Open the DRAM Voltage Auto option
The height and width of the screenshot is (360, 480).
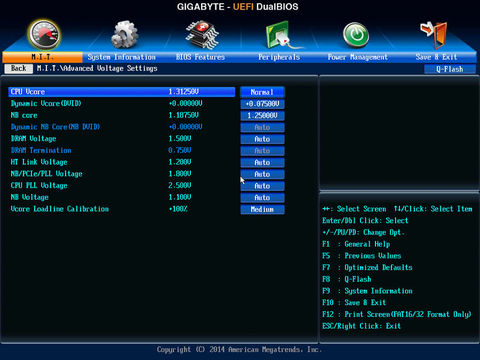click(x=262, y=139)
